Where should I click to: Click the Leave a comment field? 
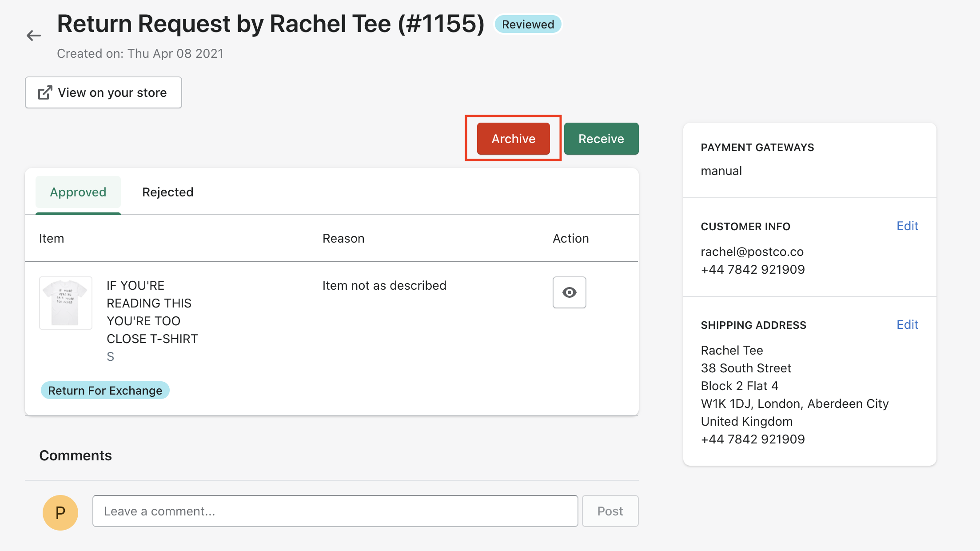coord(335,511)
